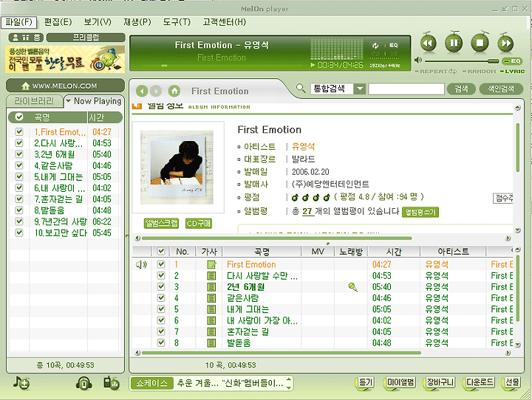Image resolution: width=532 pixels, height=400 pixels.
Task: Click the 마이앨범 button
Action: pos(400,383)
